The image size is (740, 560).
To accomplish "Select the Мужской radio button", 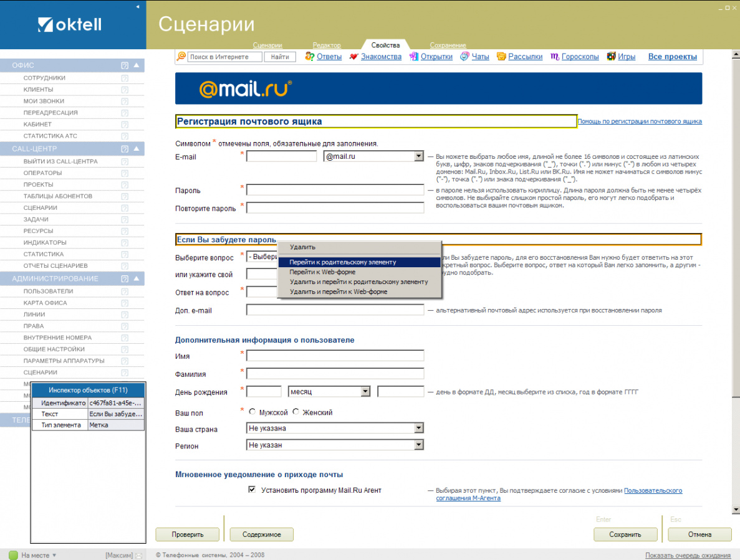I will click(x=252, y=412).
